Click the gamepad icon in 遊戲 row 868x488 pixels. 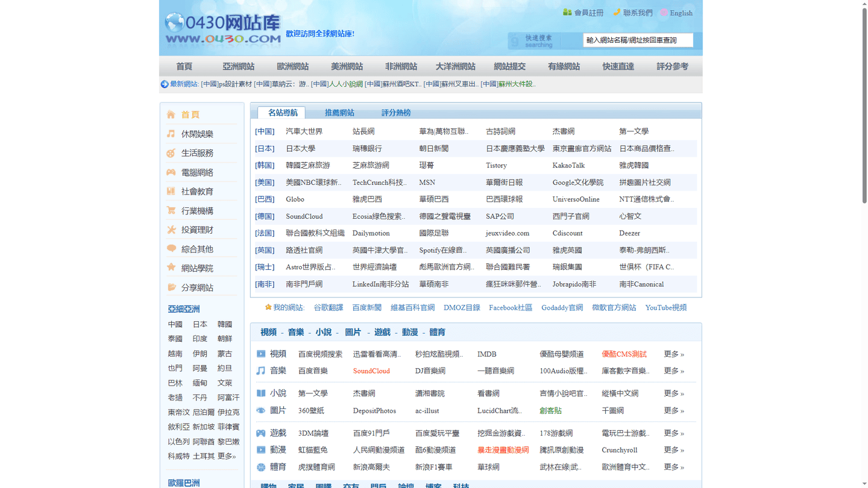tap(261, 433)
